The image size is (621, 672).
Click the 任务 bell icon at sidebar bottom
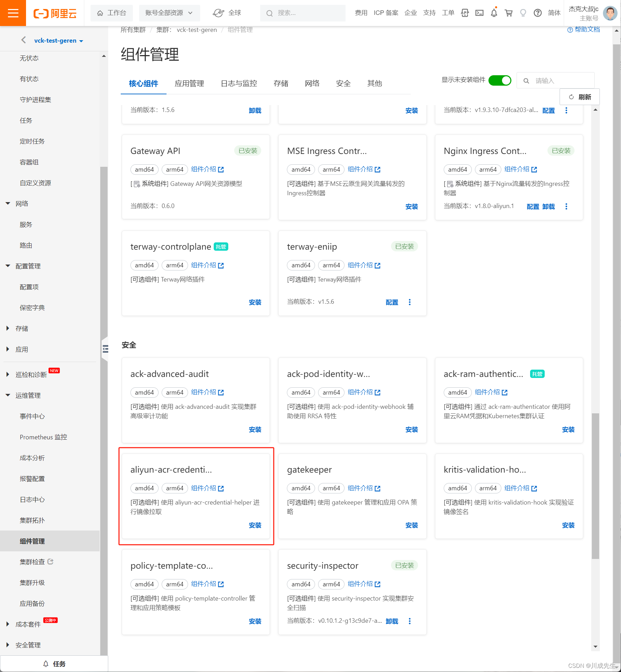point(46,664)
